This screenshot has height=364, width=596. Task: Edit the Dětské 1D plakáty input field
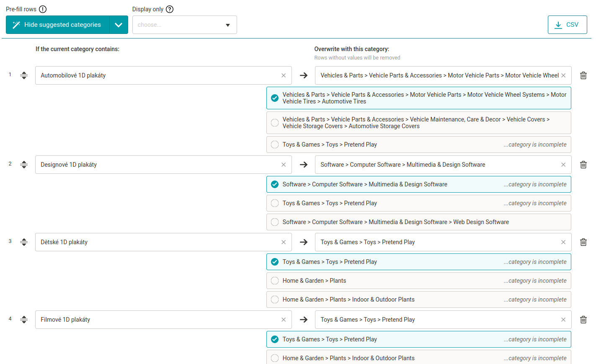(x=157, y=242)
